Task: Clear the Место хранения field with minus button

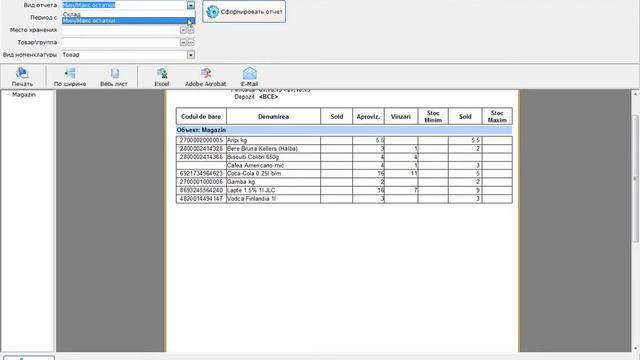Action: [183, 30]
